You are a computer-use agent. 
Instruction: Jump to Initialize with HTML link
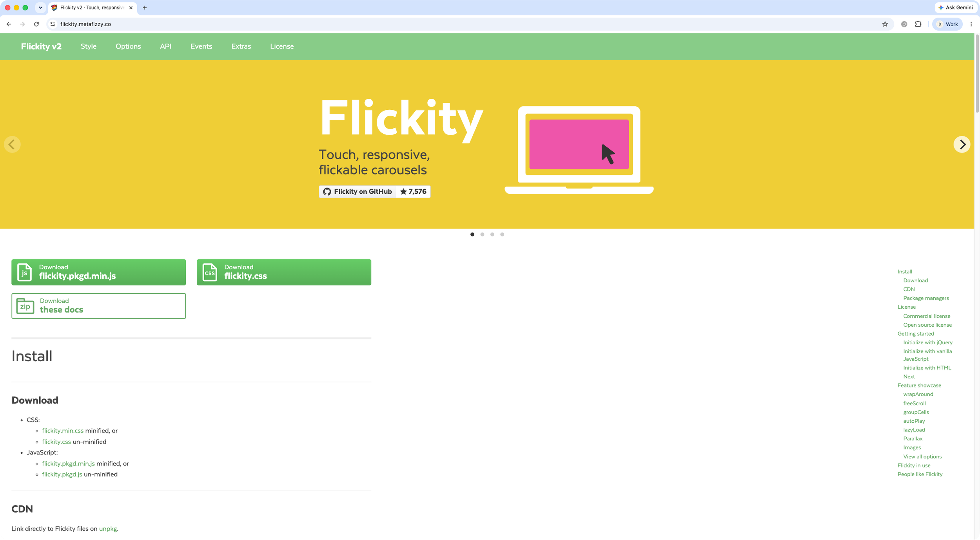coord(927,368)
